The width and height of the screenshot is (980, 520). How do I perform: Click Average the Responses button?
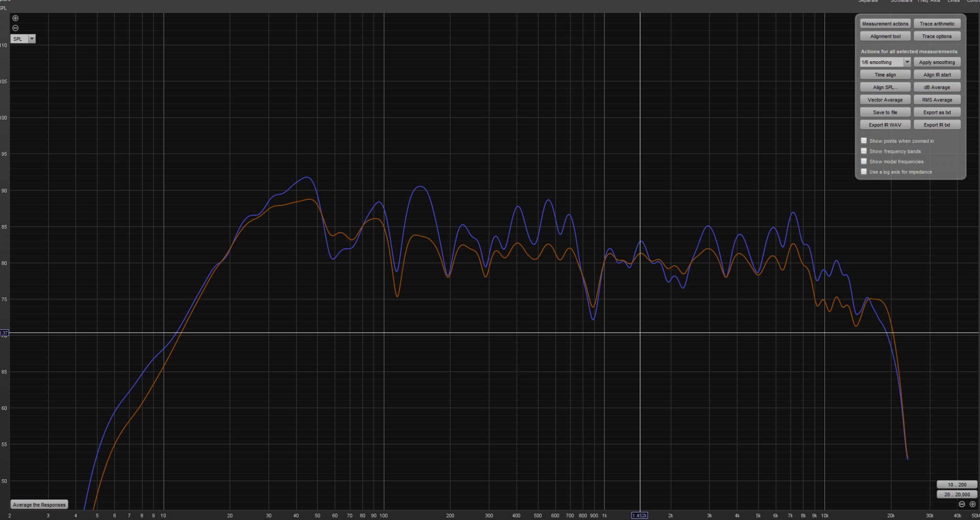[x=39, y=505]
